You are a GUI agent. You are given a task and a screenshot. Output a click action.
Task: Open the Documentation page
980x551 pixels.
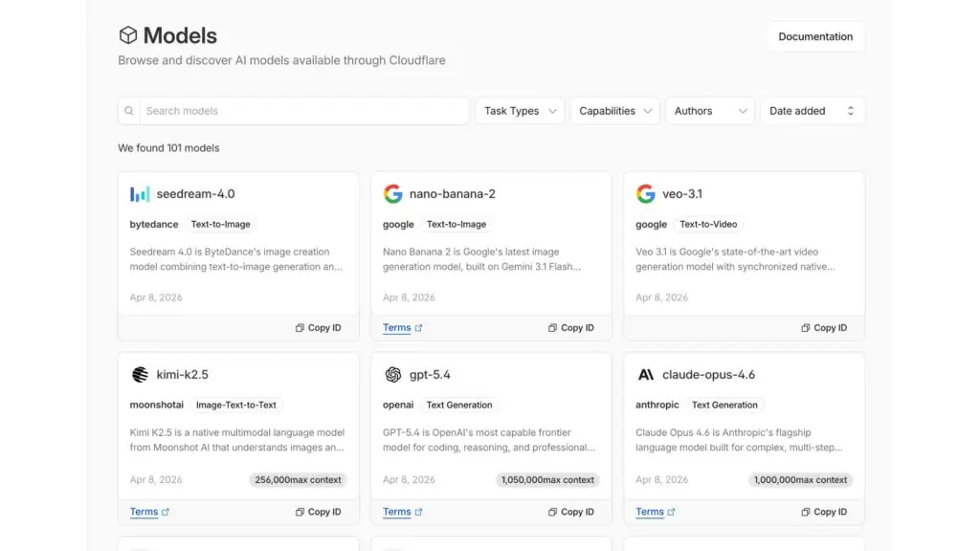815,36
